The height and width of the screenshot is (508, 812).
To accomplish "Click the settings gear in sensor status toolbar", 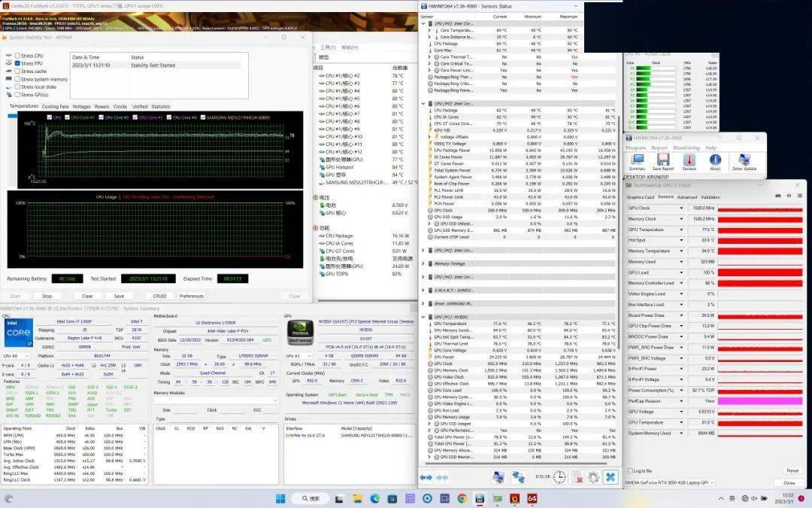I will (x=593, y=477).
